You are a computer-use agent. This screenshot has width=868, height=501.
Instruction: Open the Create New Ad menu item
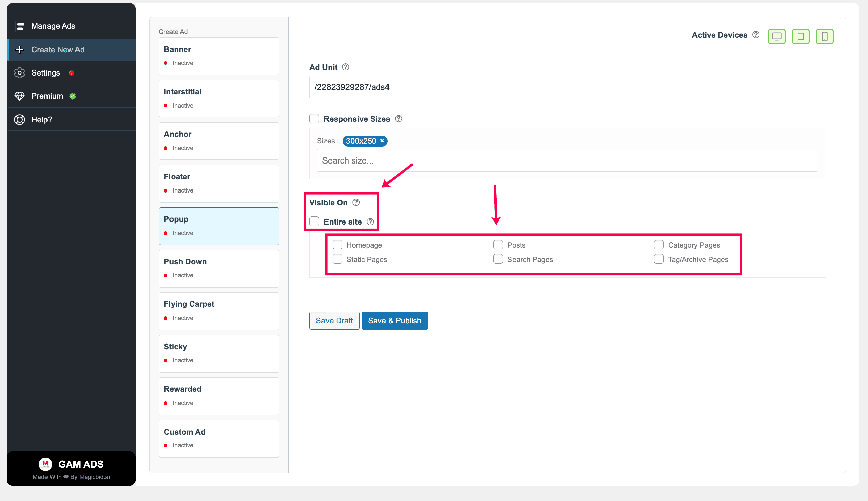coord(71,50)
